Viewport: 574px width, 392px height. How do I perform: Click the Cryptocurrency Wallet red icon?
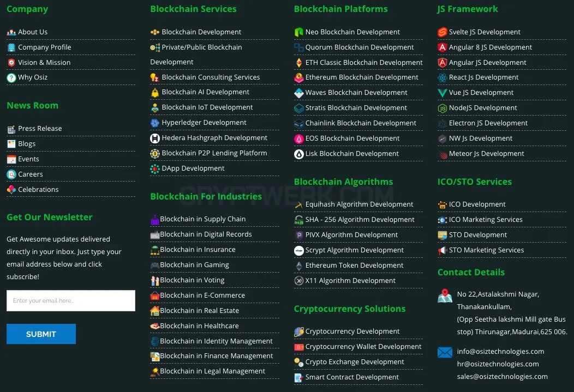point(298,347)
